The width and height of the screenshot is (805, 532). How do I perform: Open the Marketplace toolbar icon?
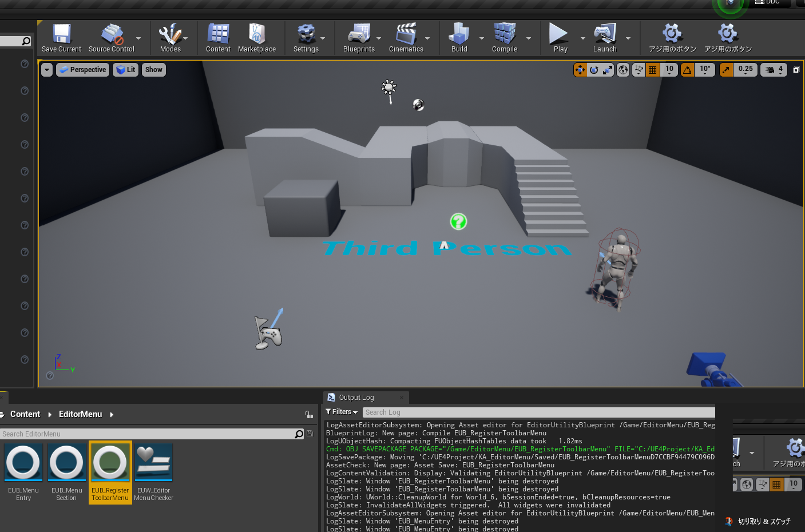257,38
